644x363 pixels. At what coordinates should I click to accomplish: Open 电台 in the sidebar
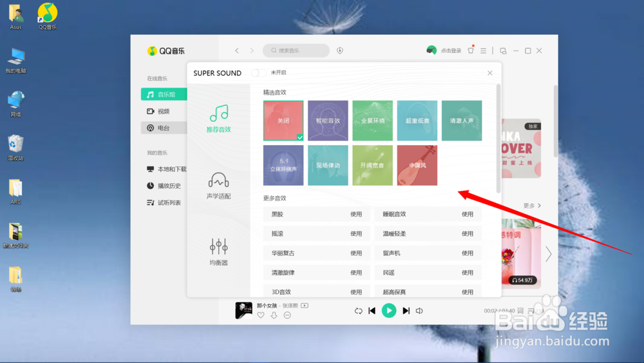(164, 128)
